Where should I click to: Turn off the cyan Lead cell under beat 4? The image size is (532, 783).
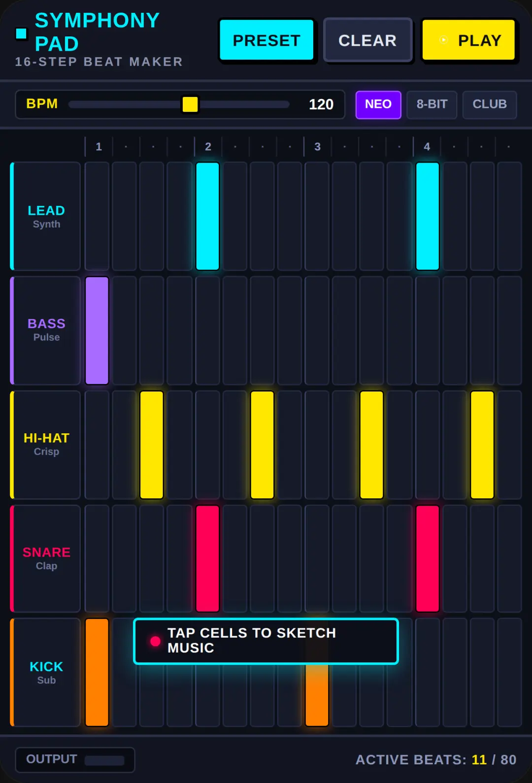[428, 216]
